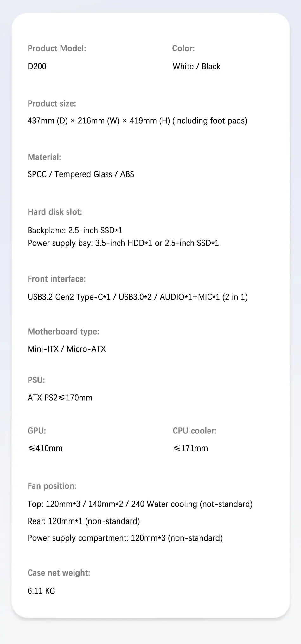
Task: Select the D200 model value
Action: (37, 67)
